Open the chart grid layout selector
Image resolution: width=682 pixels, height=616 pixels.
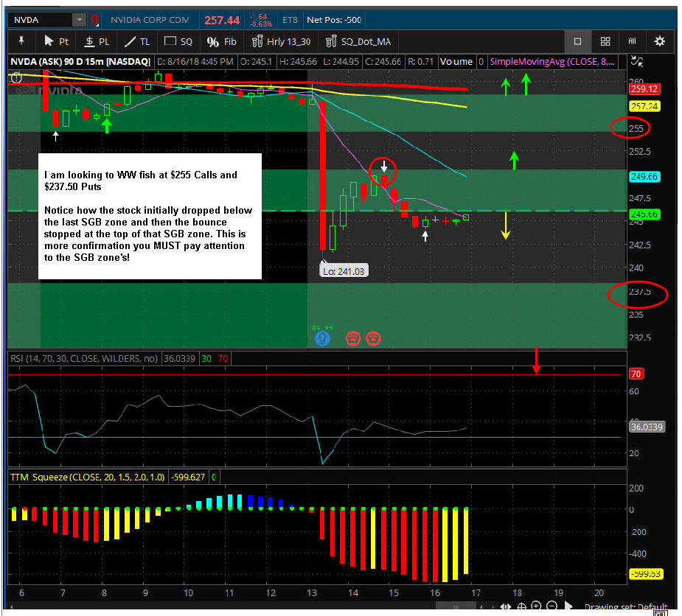[x=605, y=41]
